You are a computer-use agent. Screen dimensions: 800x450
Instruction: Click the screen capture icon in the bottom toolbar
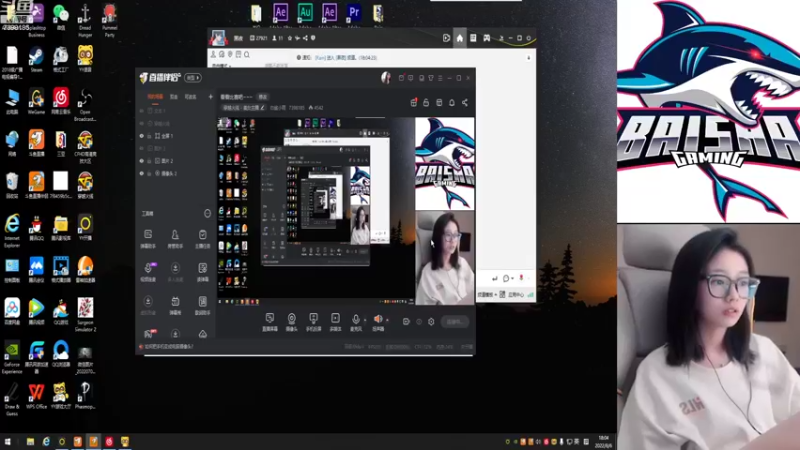coord(269,318)
